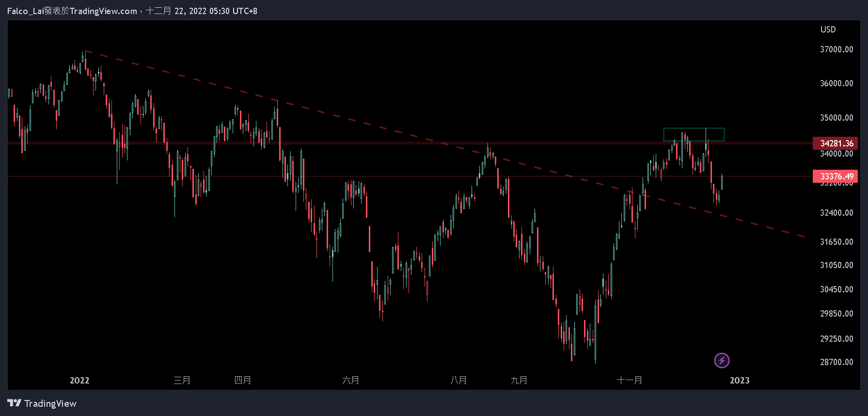Click the current price label 33376.49
This screenshot has height=416, width=868.
tap(835, 176)
